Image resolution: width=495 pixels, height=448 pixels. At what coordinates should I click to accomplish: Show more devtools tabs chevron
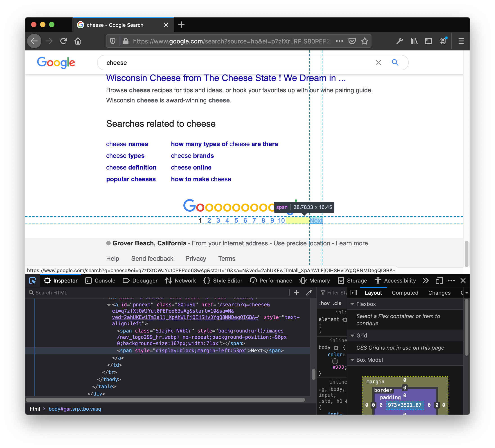pos(425,281)
